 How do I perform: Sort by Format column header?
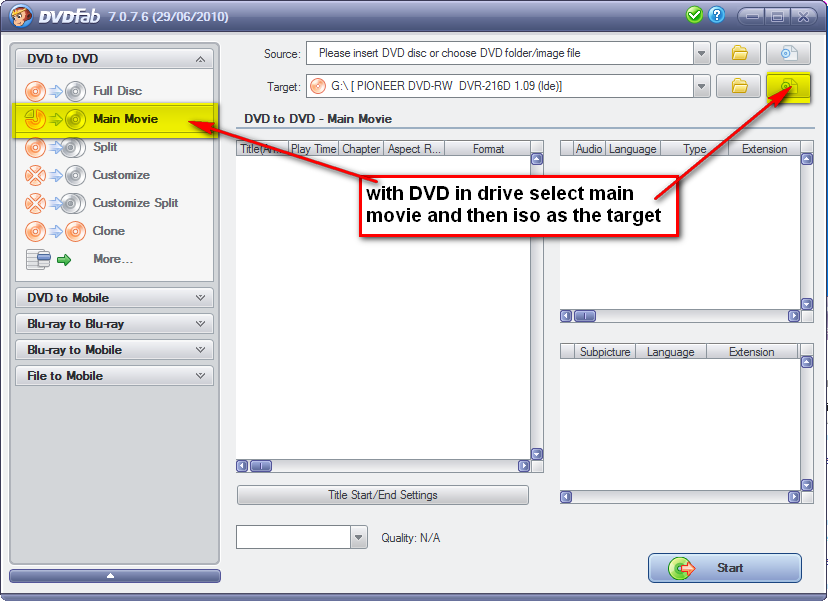pyautogui.click(x=488, y=149)
